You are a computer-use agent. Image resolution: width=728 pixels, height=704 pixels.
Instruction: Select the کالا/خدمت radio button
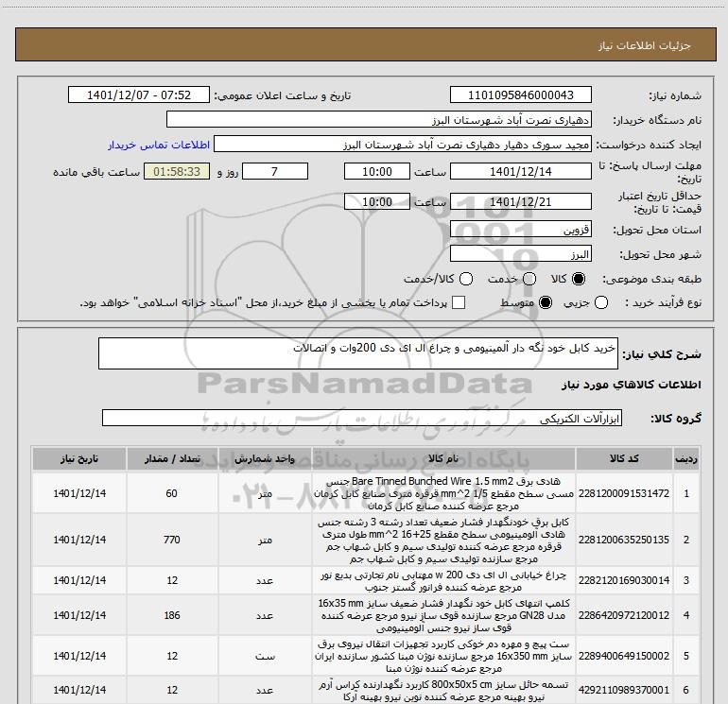(466, 279)
